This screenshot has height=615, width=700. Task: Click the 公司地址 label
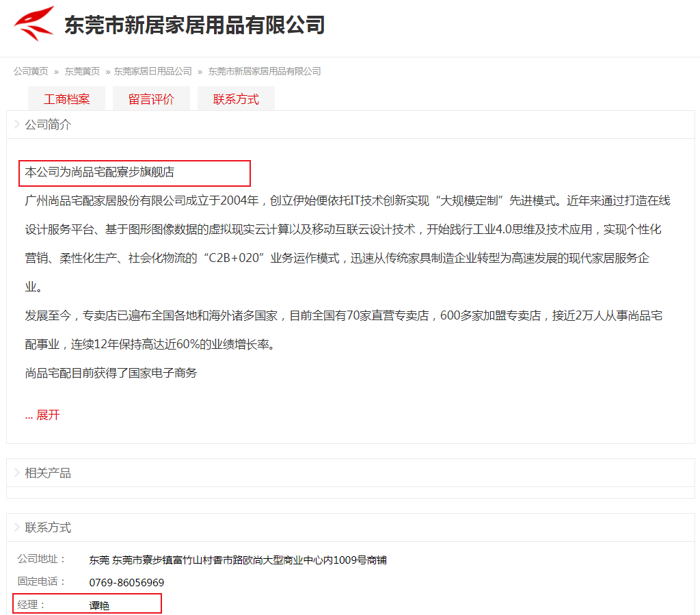(41, 559)
